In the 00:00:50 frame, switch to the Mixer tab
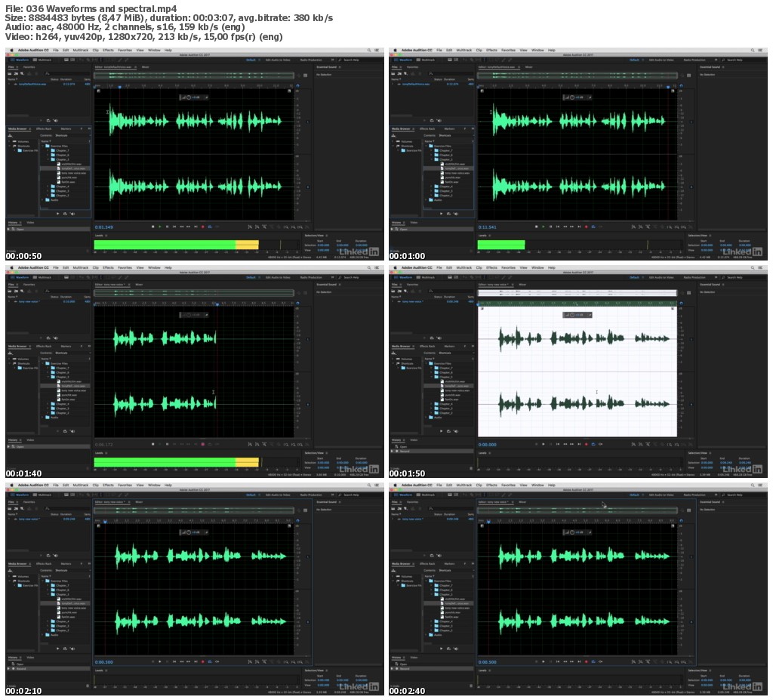This screenshot has width=773, height=700. pyautogui.click(x=146, y=67)
